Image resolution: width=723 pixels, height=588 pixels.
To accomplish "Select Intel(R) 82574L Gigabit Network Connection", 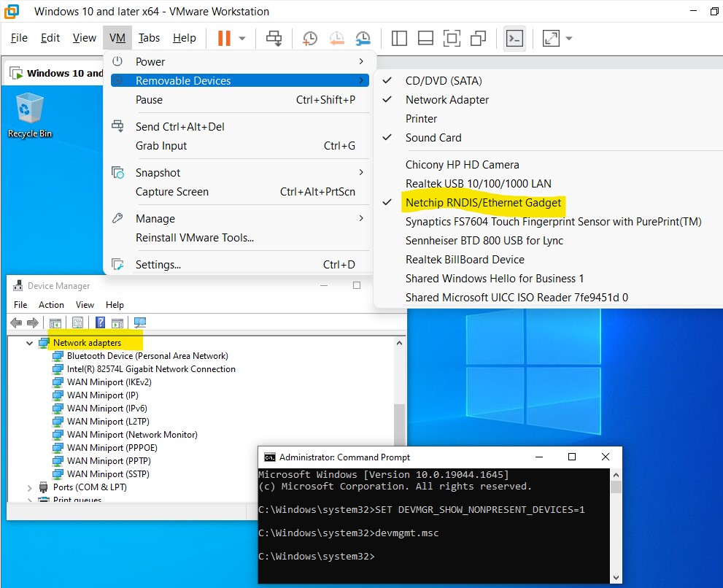I will 151,369.
